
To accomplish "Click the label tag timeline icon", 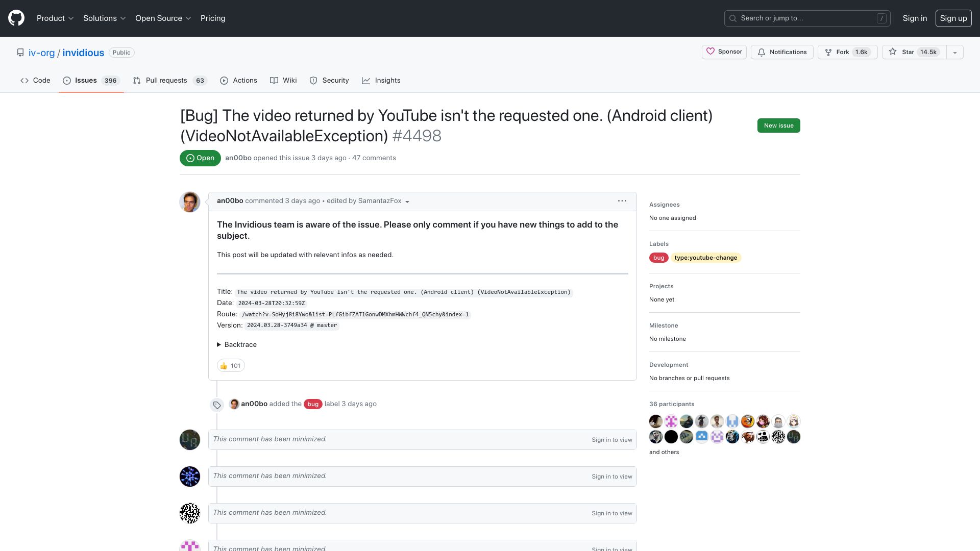I will point(217,405).
